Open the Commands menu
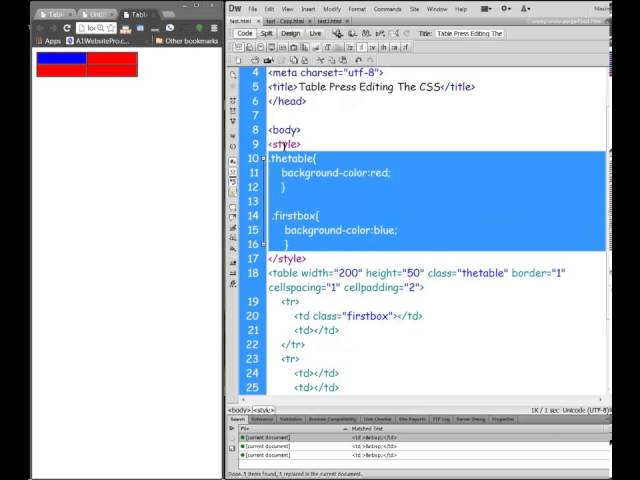 click(387, 9)
